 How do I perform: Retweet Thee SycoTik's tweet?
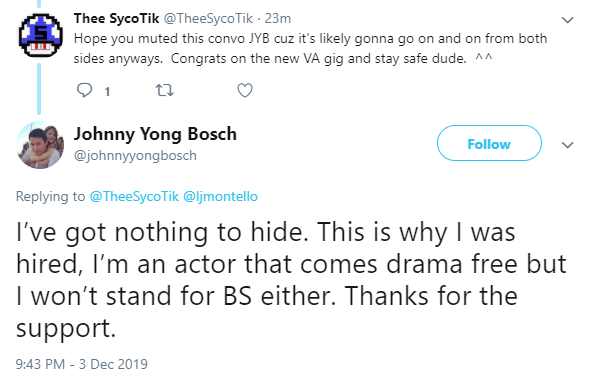[164, 90]
